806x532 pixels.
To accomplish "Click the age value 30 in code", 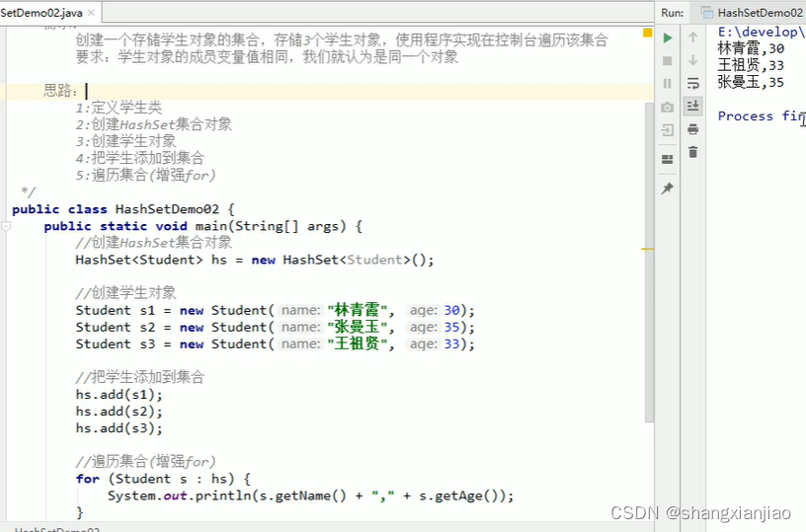I will 451,310.
